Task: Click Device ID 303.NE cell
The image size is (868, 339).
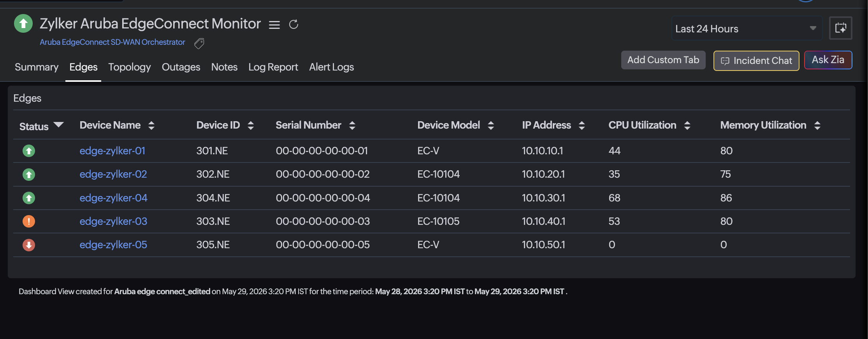Action: coord(213,221)
